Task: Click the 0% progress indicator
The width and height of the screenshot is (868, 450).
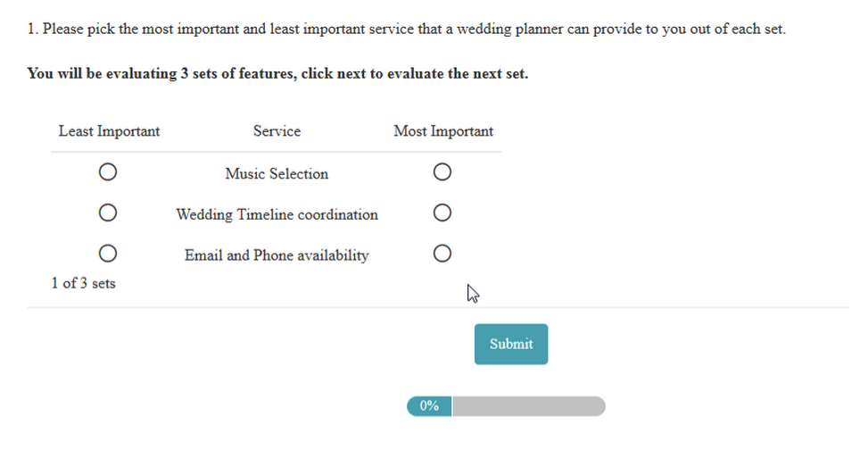Action: click(x=429, y=406)
